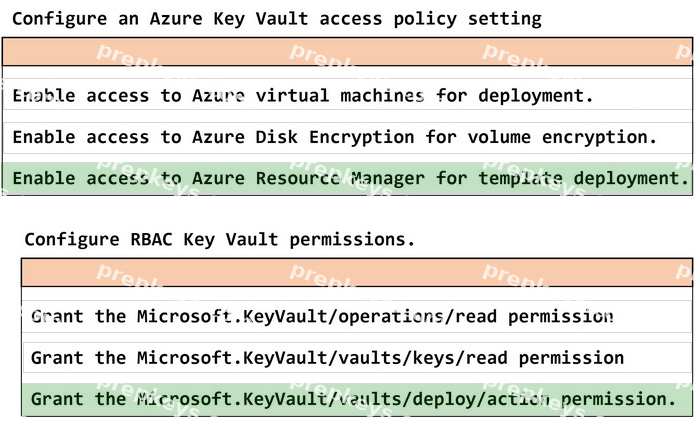This screenshot has height=422, width=700.
Task: Pick the blank entry in access policy list
Action: [x=347, y=72]
